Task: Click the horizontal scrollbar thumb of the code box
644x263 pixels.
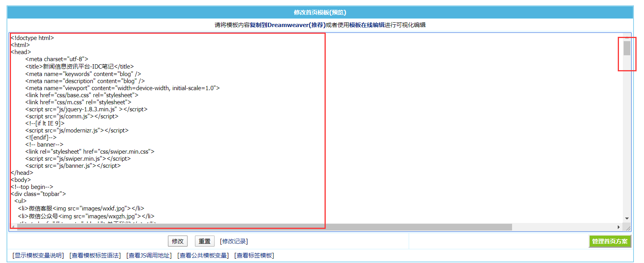Action: pyautogui.click(x=264, y=227)
